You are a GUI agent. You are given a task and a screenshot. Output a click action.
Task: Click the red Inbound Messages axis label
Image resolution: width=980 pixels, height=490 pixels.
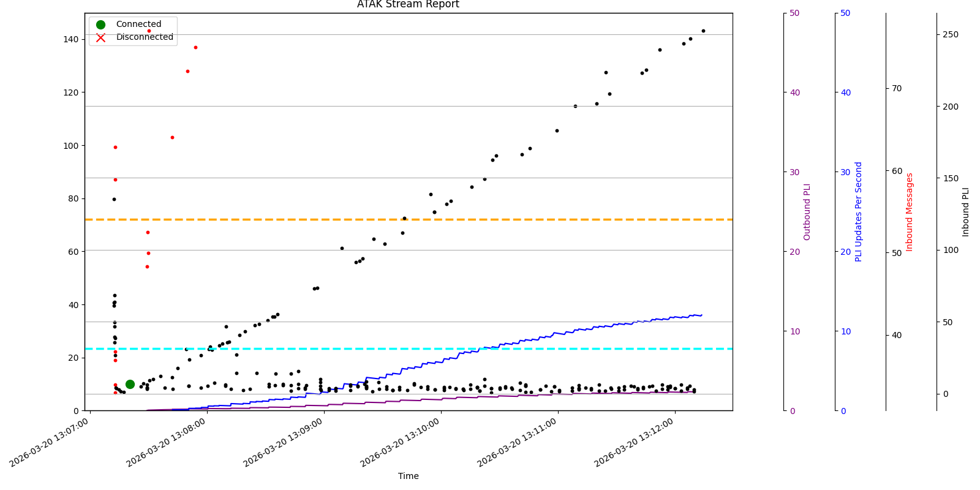(910, 212)
